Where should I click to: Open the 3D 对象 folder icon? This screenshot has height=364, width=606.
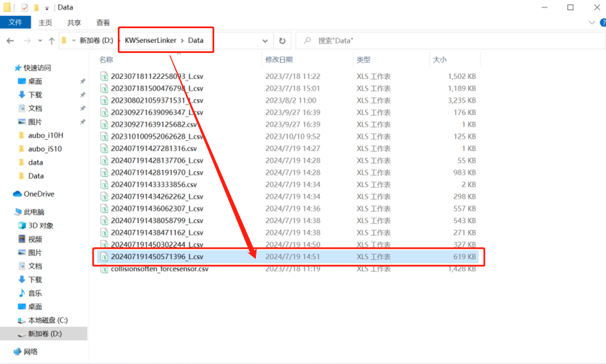tap(22, 225)
